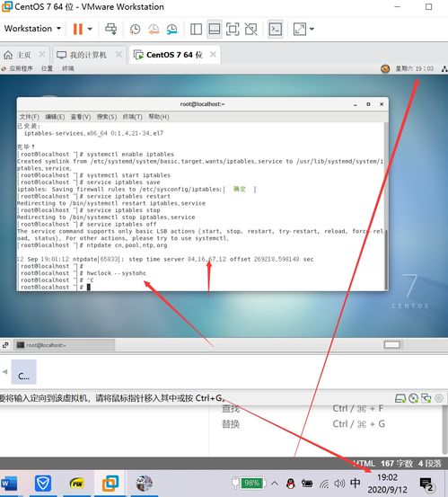Click the workspace switcher in CentOS bottom panel
This screenshot has width=448, height=497.
click(392, 344)
